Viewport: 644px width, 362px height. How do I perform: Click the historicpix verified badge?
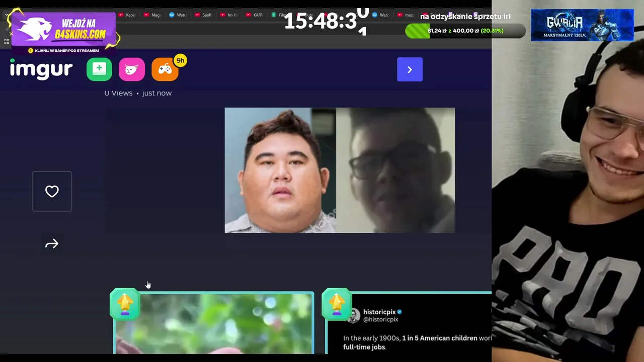(399, 312)
